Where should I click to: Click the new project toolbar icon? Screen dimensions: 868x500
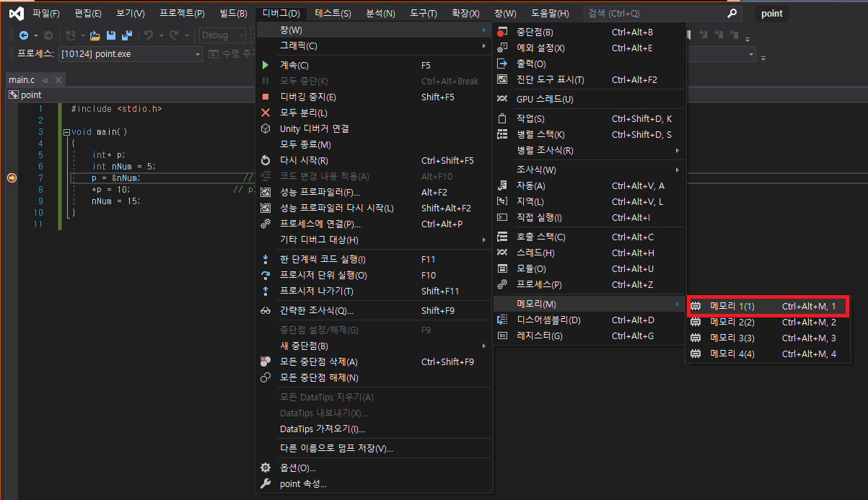pyautogui.click(x=70, y=35)
